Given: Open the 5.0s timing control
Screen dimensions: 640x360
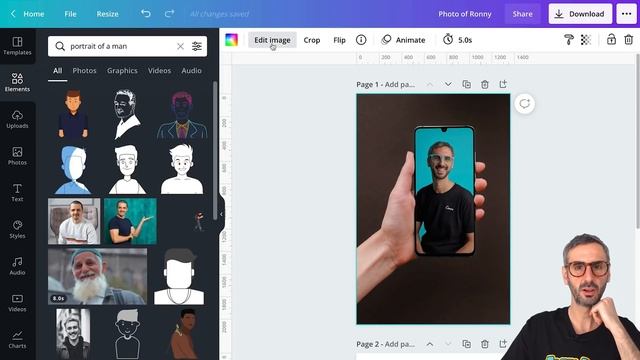Looking at the screenshot, I should 458,40.
